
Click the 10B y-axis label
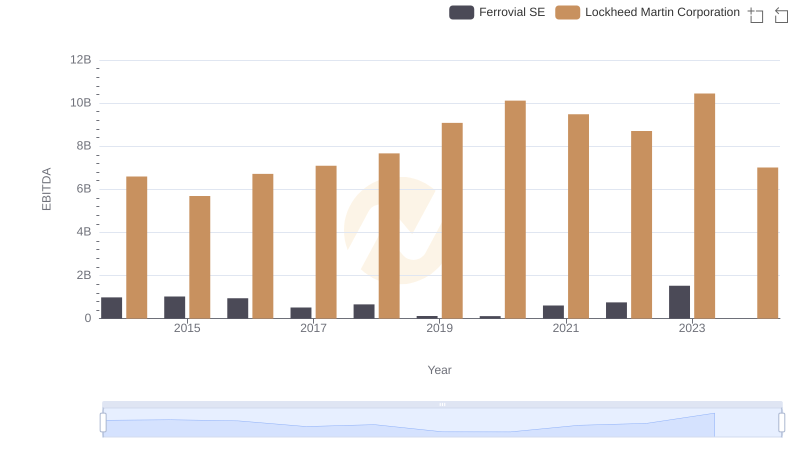coord(81,103)
